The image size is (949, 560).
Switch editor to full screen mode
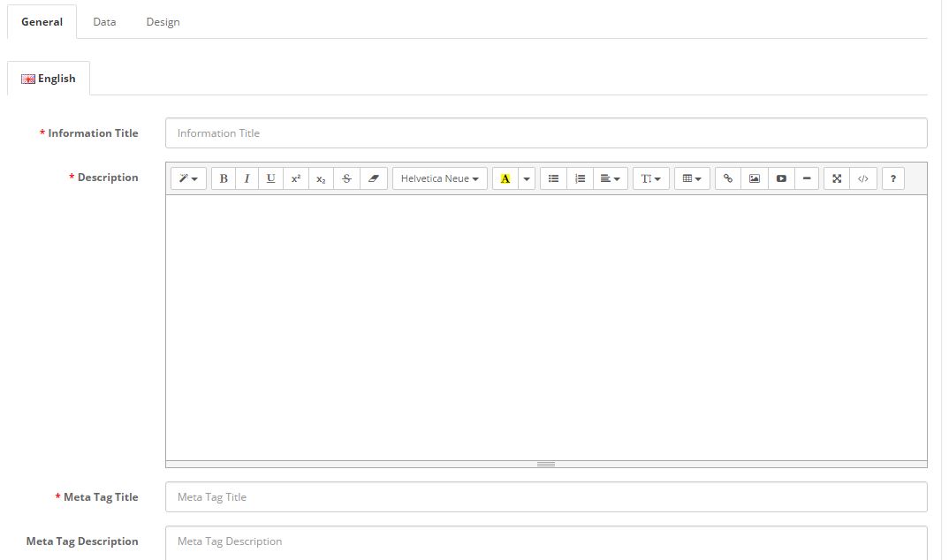[837, 178]
